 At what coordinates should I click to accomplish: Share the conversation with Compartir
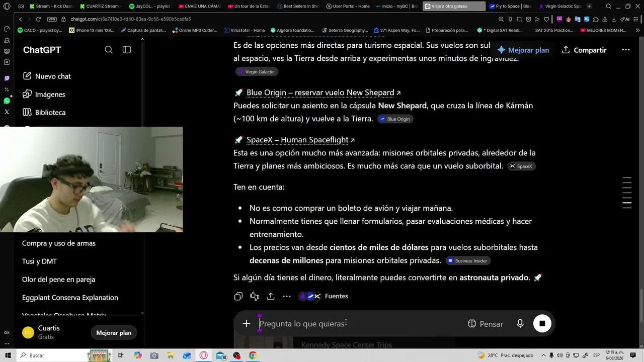coord(584,50)
